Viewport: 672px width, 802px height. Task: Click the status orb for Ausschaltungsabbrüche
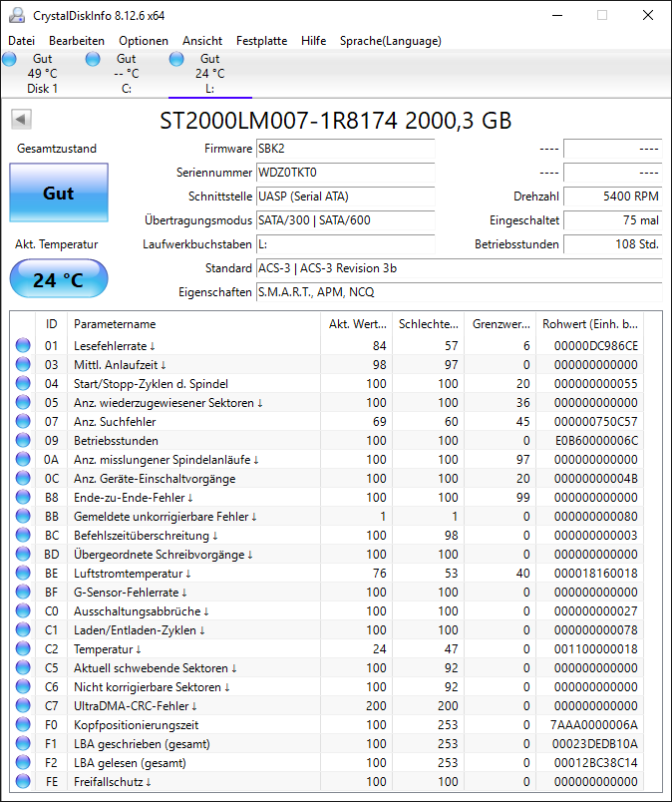23,610
